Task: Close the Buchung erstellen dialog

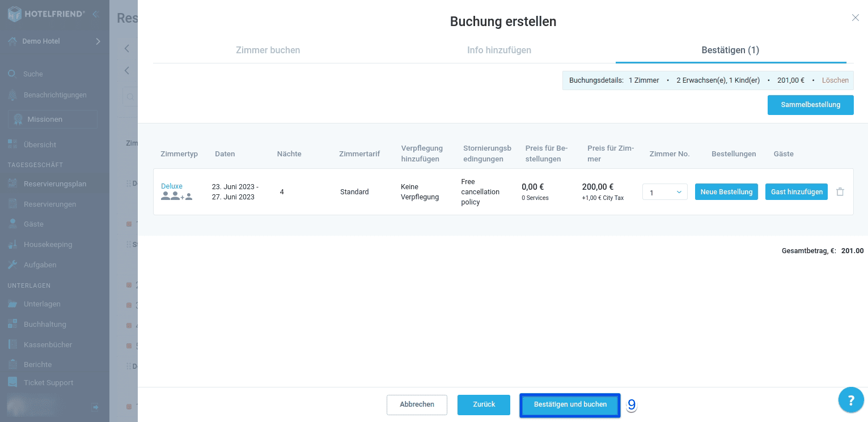Action: click(855, 18)
